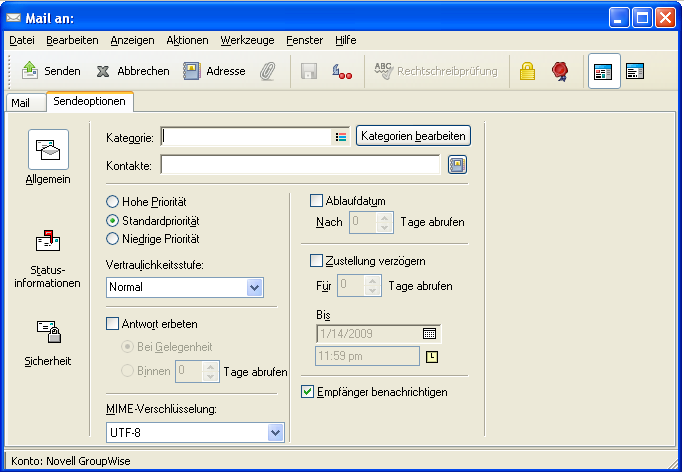This screenshot has height=472, width=684.
Task: Maximize the Mail an window
Action: click(642, 18)
